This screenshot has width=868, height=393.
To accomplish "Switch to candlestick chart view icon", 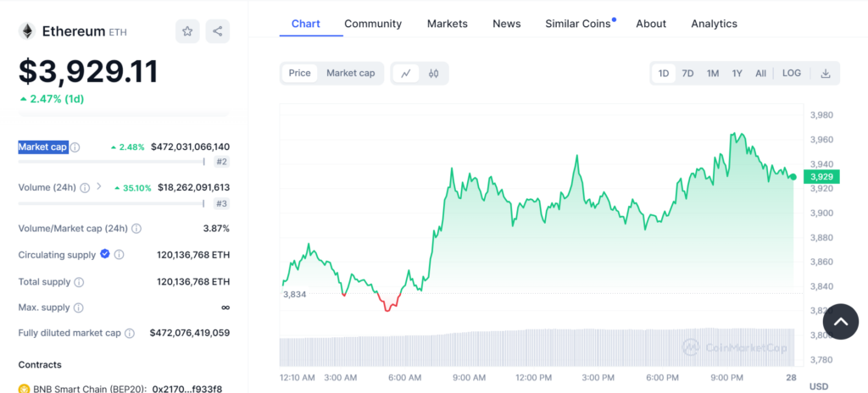I will [x=433, y=73].
